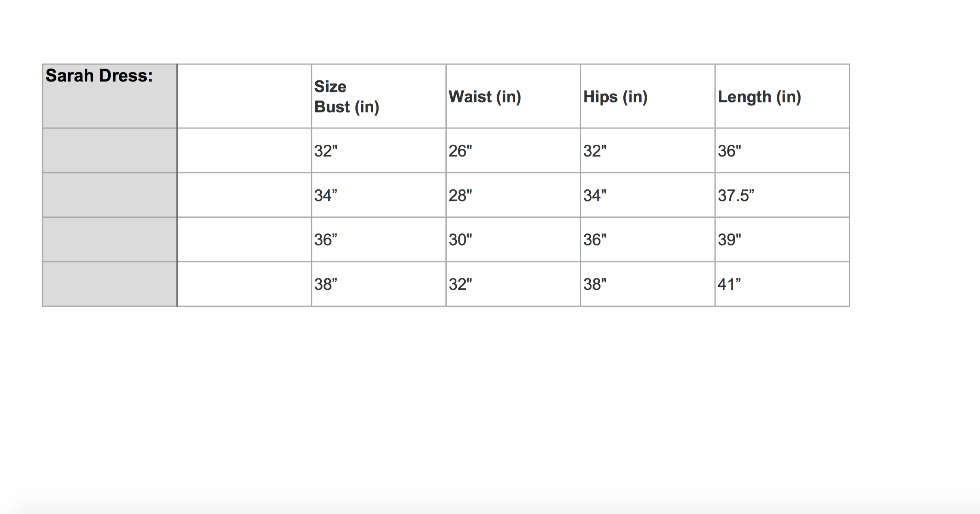
Task: Select the 30" waist value
Action: (460, 240)
